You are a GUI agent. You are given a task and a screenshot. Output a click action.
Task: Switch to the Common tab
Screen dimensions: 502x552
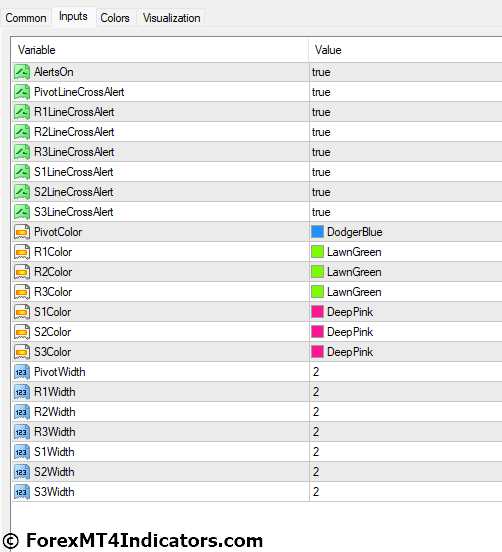coord(26,18)
